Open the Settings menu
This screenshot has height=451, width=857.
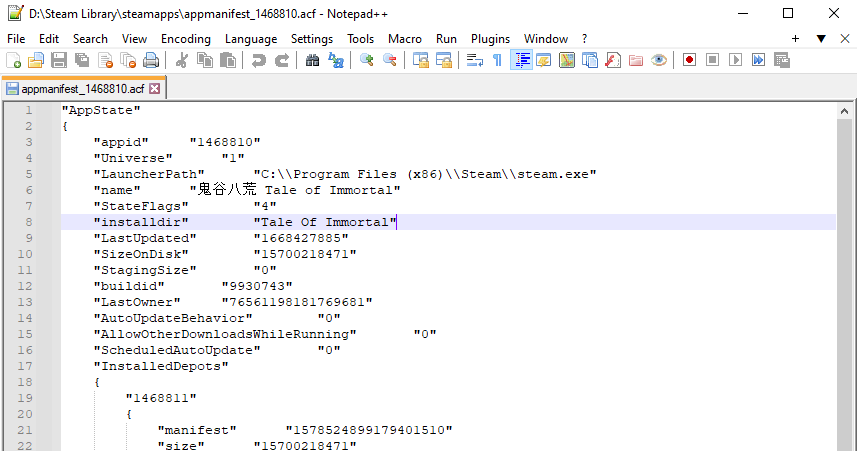point(312,39)
